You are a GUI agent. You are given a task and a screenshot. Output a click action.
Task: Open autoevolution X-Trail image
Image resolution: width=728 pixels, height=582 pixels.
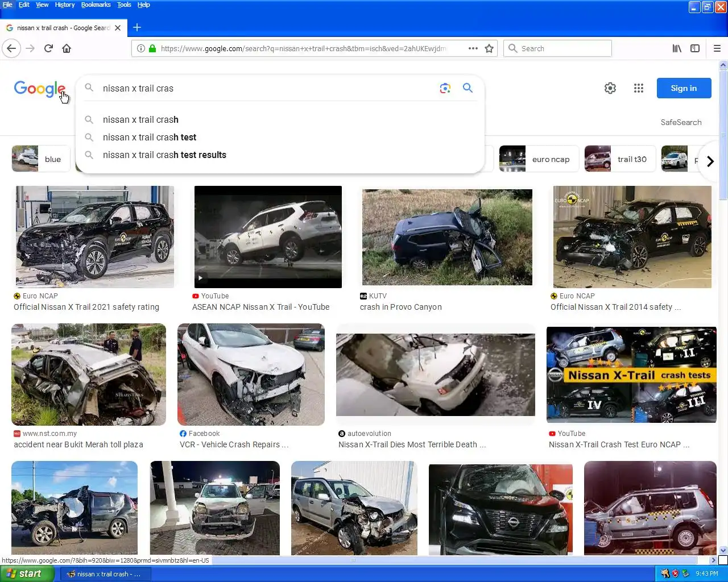(436, 375)
